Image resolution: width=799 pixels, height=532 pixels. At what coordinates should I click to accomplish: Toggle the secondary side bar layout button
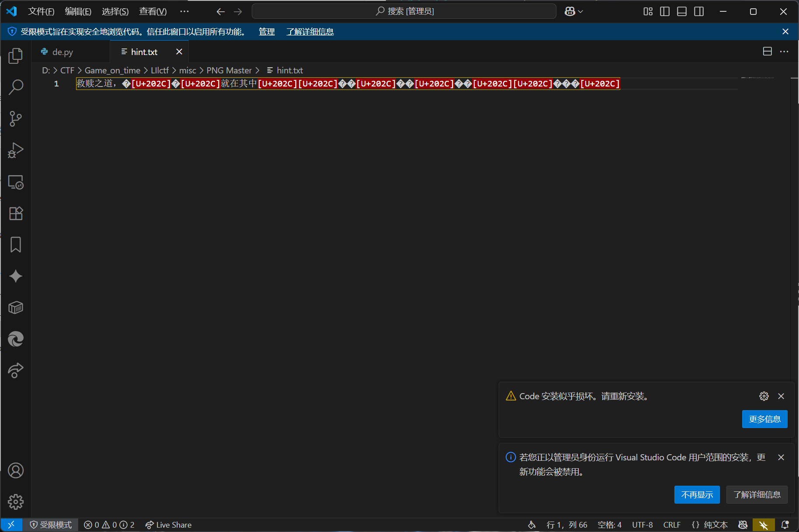tap(699, 11)
